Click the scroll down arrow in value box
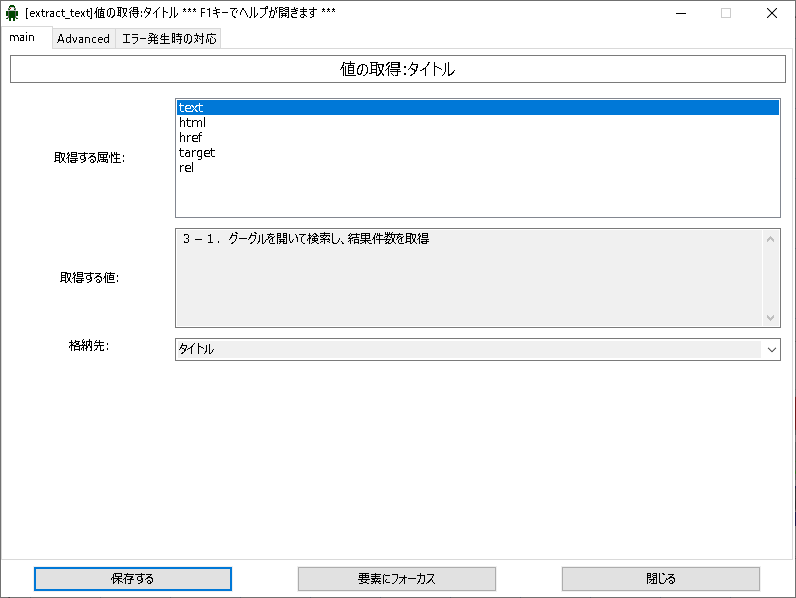 click(x=770, y=318)
